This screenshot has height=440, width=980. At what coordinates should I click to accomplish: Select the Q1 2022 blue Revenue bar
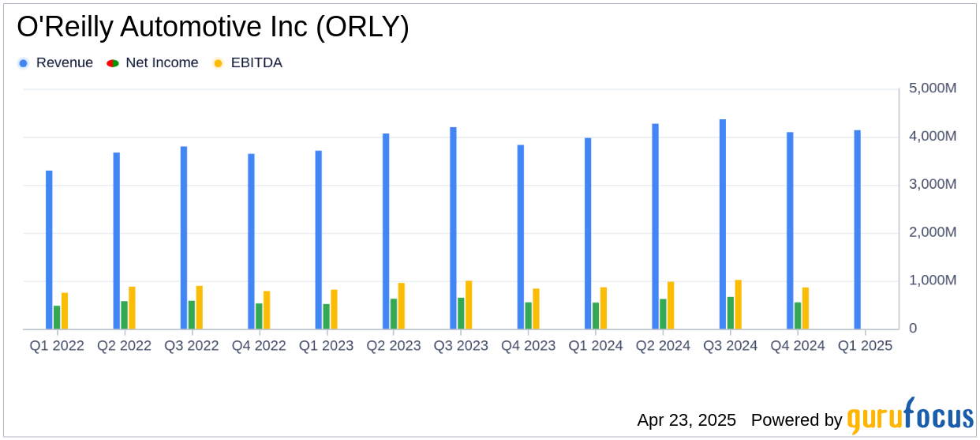tap(49, 250)
